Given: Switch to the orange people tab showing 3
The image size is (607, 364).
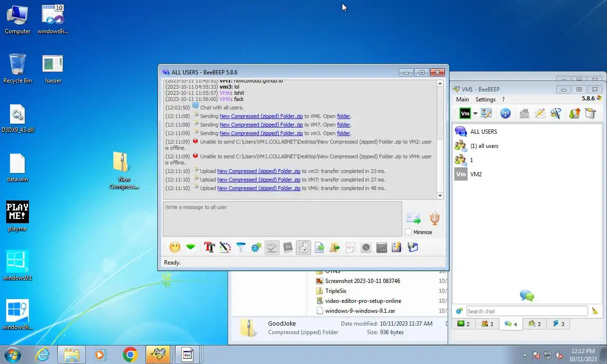Looking at the screenshot, I should 487,324.
